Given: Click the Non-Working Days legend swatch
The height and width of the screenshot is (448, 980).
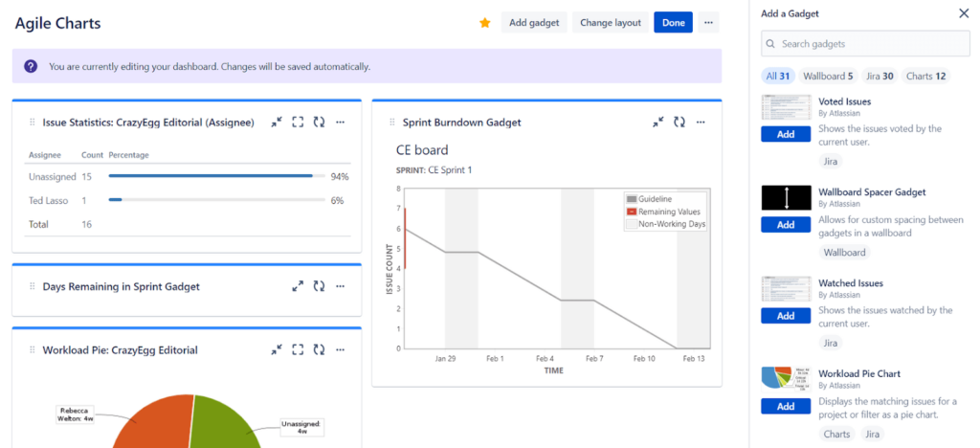Looking at the screenshot, I should pos(632,224).
